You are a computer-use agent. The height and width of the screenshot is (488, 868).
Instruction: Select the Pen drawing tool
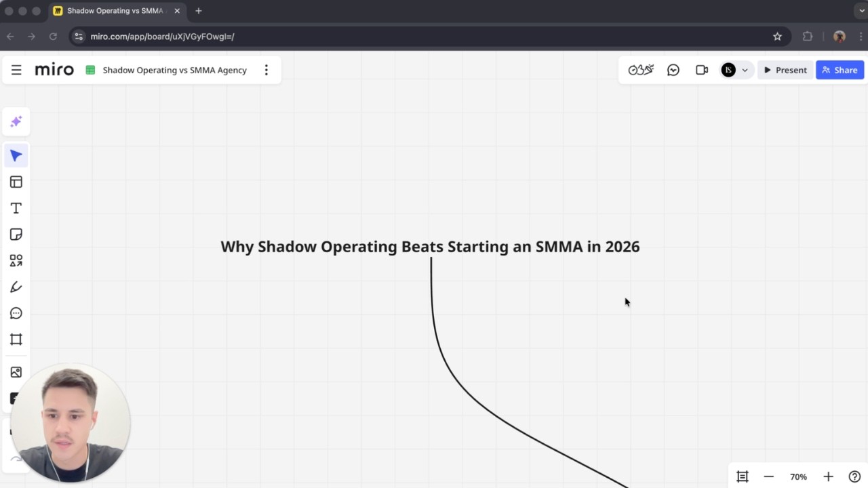click(x=16, y=287)
